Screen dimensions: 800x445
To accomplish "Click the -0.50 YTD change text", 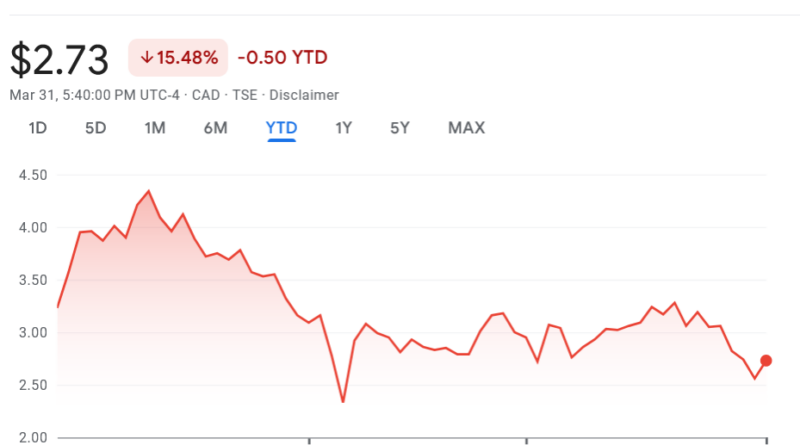I will coord(282,58).
